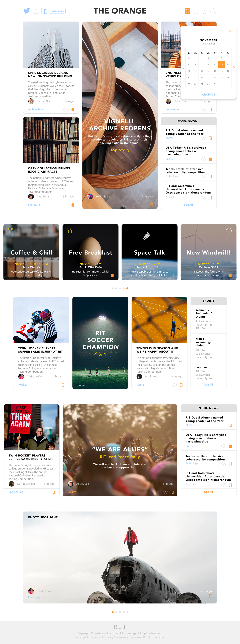Select the last events carousel dot
Image resolution: width=240 pixels, height=644 pixels.
[x=127, y=288]
